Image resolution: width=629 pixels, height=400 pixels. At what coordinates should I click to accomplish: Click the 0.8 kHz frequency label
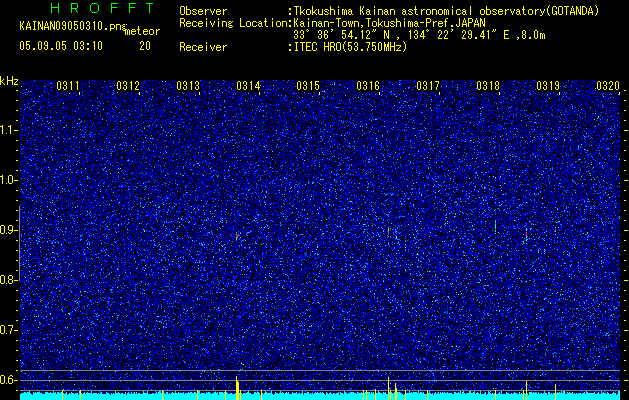(9, 280)
